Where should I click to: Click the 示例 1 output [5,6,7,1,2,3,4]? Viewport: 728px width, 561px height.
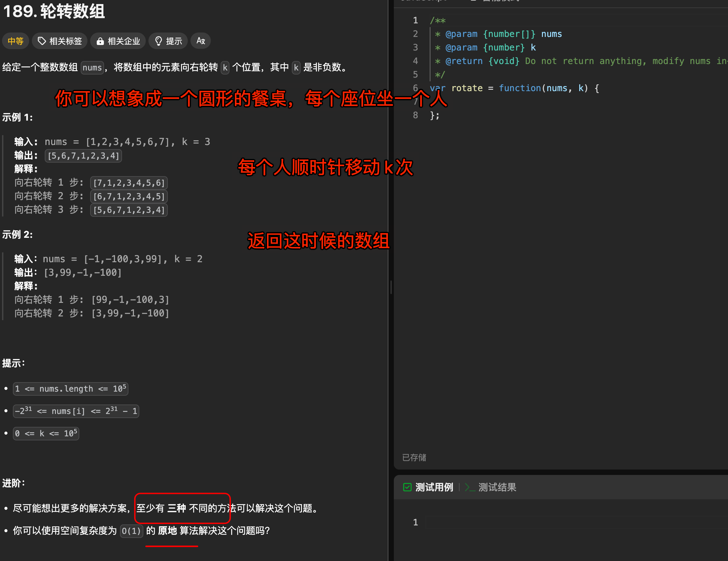coord(83,156)
